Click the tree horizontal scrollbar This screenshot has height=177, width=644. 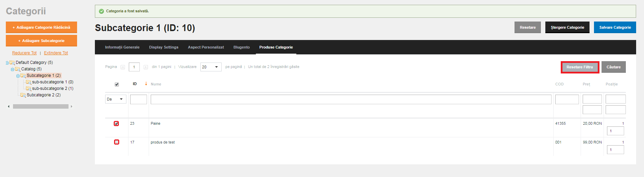[x=40, y=107]
